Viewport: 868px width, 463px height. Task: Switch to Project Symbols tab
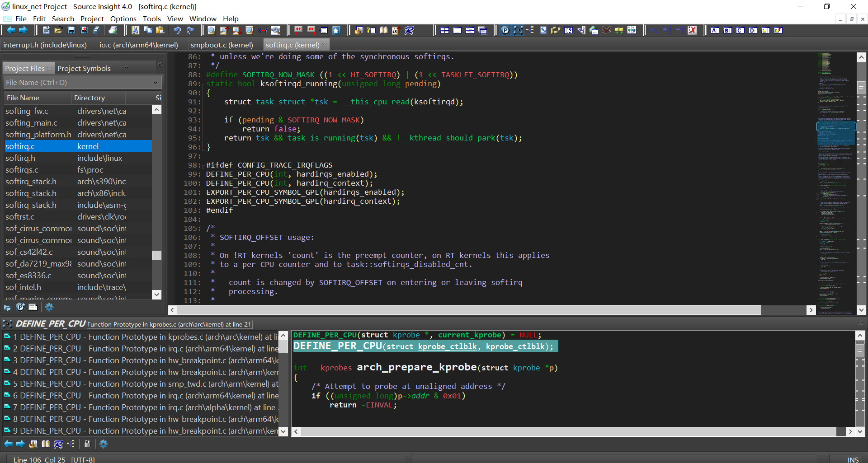click(x=84, y=68)
